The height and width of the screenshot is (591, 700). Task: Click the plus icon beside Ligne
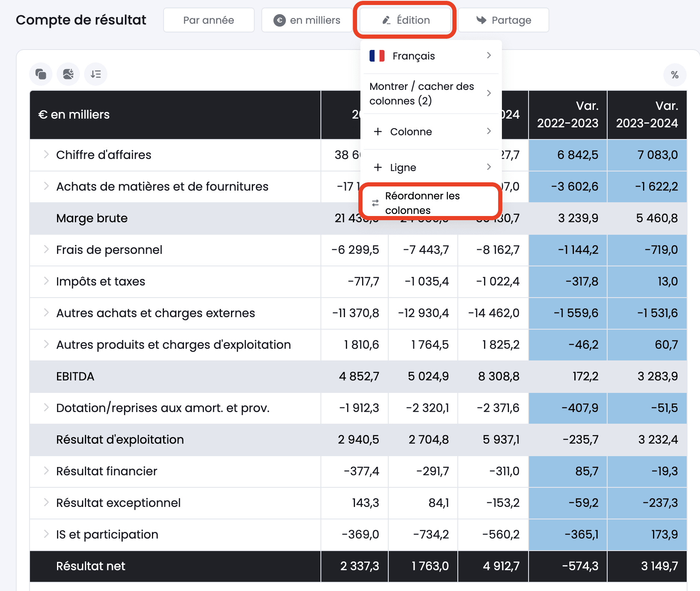(x=378, y=167)
